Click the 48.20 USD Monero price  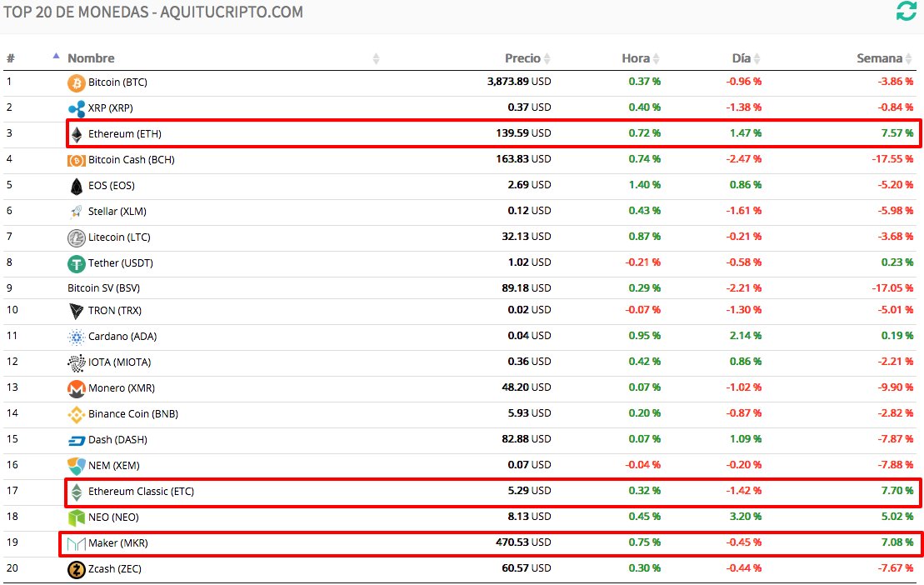(x=527, y=388)
